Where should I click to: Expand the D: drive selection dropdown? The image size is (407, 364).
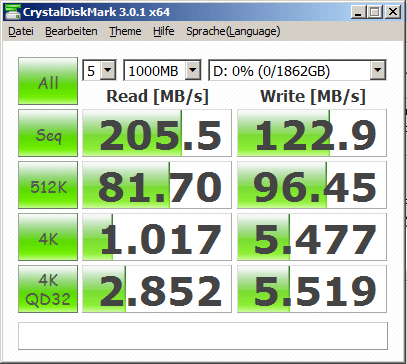(377, 70)
